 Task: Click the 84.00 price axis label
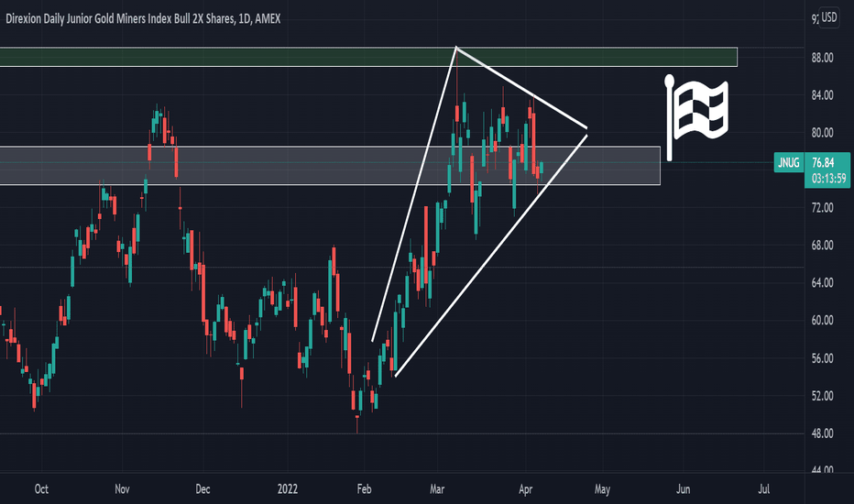pos(823,95)
